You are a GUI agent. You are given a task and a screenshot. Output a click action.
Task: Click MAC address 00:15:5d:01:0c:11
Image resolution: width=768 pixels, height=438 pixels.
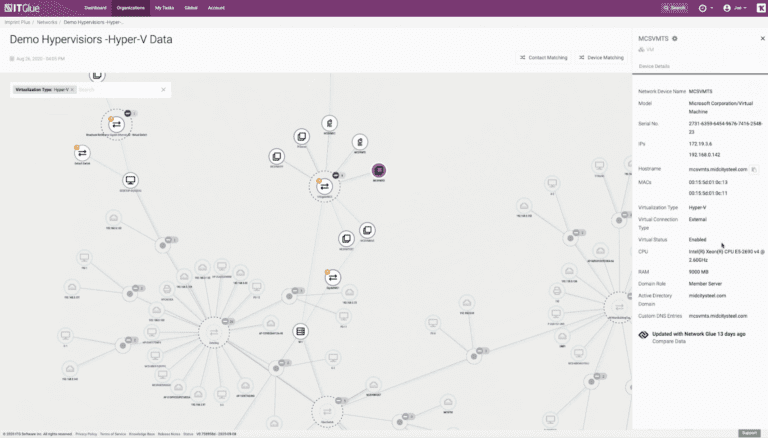tap(708, 193)
